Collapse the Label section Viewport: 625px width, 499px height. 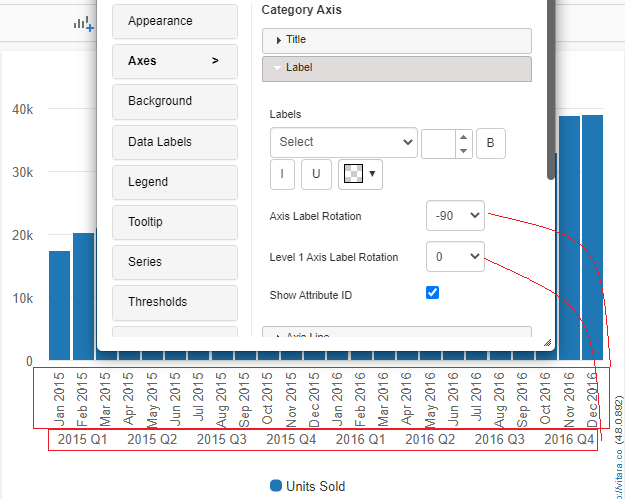pyautogui.click(x=397, y=68)
